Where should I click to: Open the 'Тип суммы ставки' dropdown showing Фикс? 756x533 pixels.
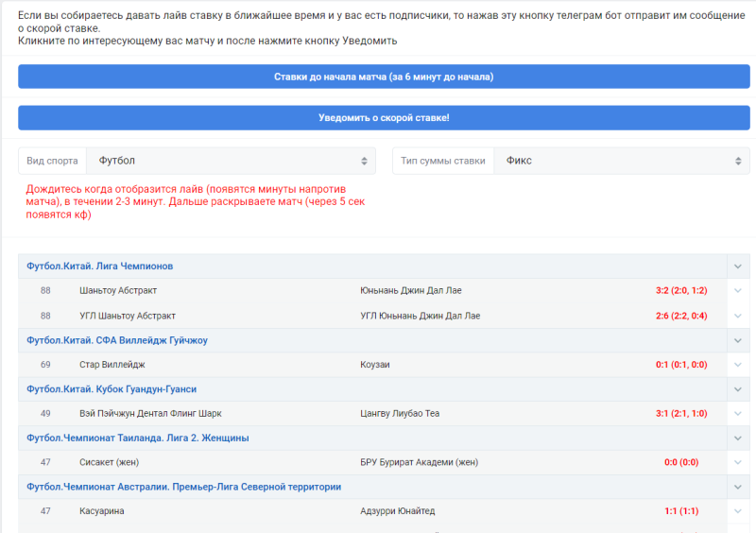(x=621, y=161)
